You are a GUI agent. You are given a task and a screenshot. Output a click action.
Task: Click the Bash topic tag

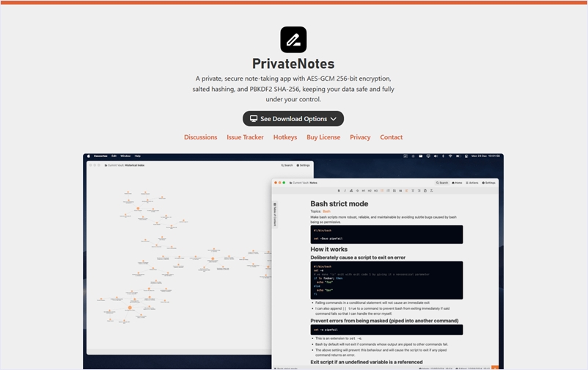pos(326,211)
